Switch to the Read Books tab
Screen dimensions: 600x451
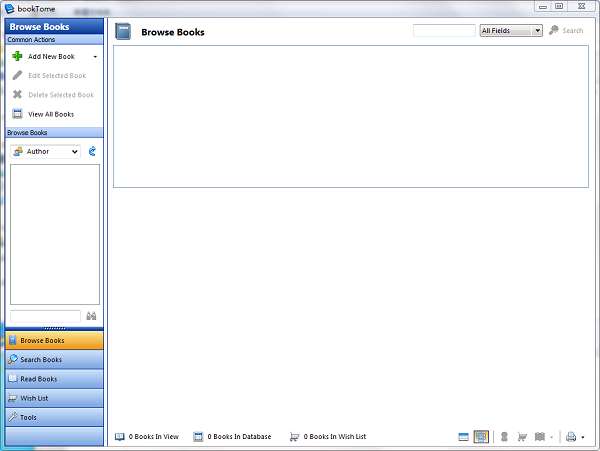54,379
